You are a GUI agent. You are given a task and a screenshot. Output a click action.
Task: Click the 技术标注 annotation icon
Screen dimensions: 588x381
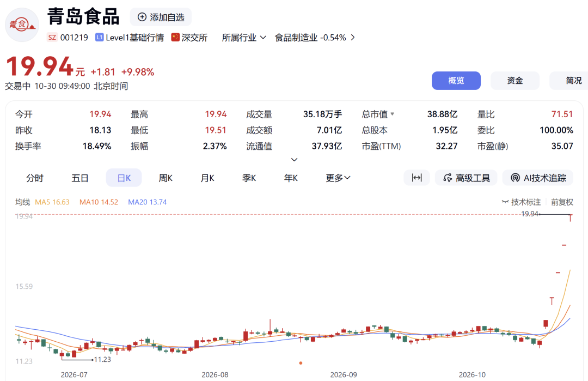[505, 202]
